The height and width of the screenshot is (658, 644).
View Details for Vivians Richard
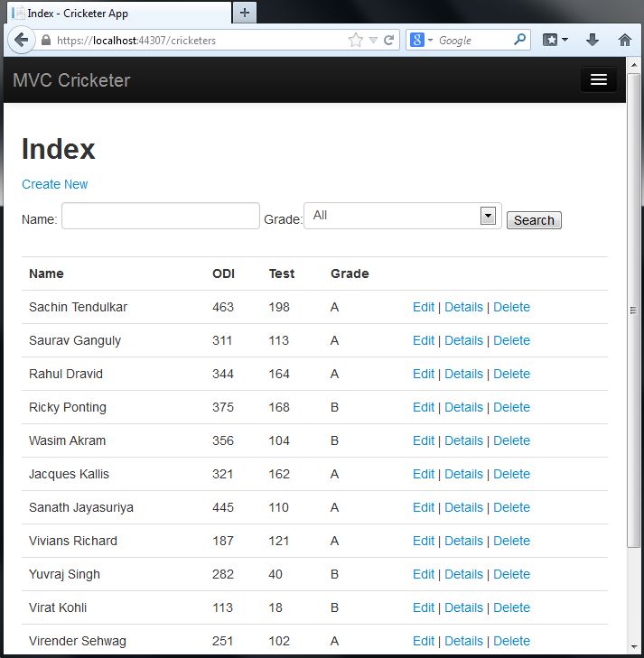(x=463, y=541)
